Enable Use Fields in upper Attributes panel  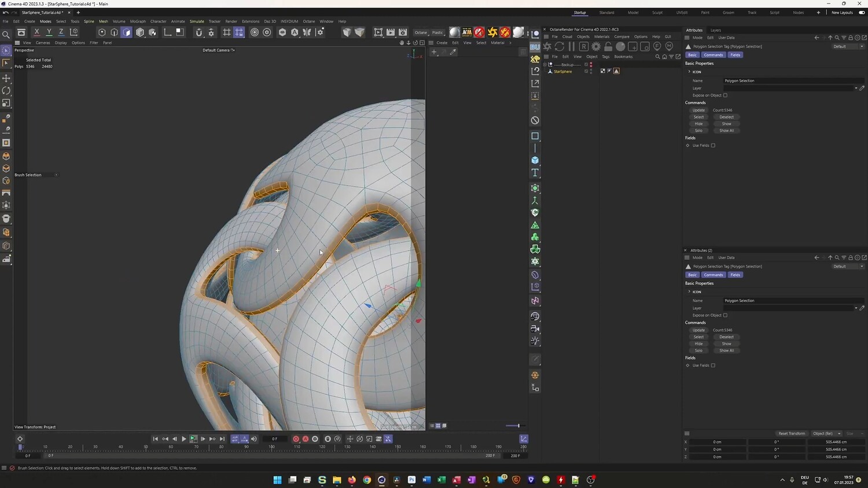click(x=713, y=146)
